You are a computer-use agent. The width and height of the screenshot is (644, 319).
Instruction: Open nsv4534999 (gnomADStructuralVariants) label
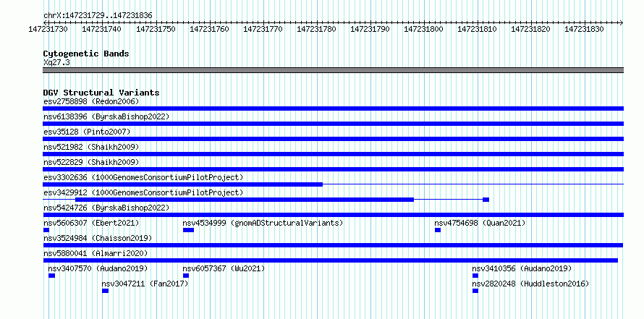[263, 223]
